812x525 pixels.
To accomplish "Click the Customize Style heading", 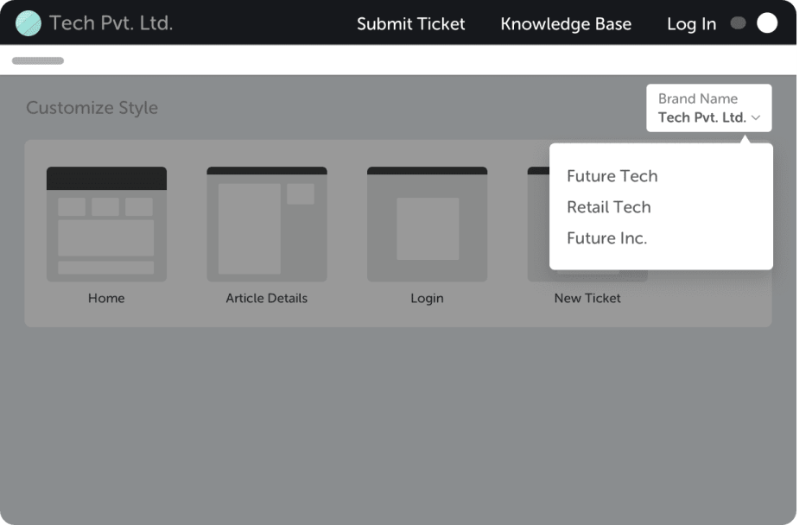I will (x=92, y=107).
